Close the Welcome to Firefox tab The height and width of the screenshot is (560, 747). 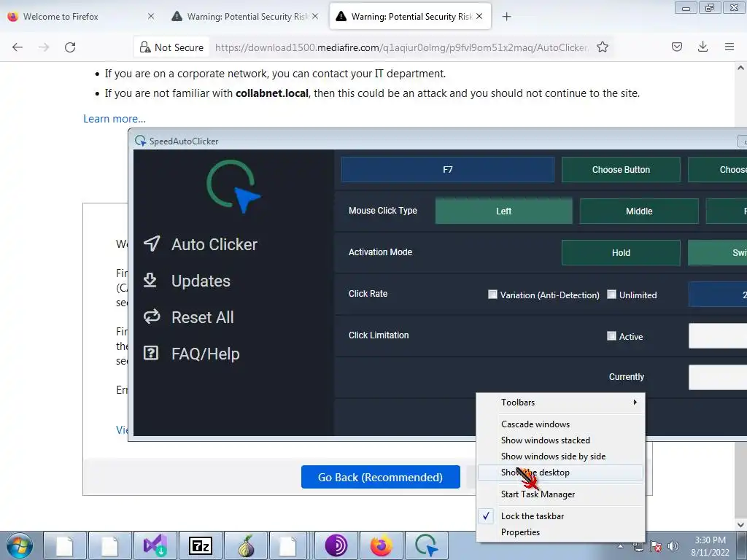point(150,16)
